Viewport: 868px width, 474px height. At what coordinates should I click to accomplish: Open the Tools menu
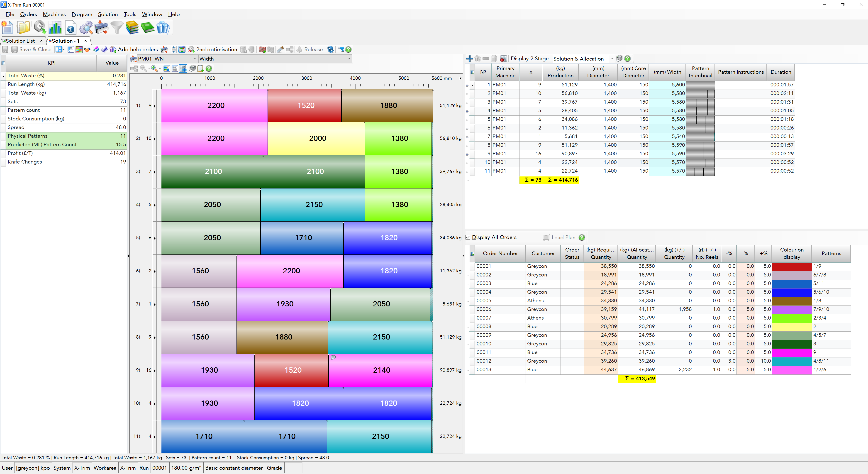130,14
